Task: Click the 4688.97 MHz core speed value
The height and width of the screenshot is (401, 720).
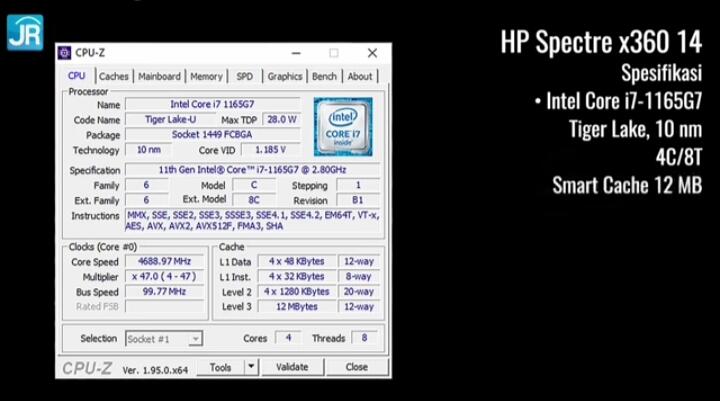Action: [x=164, y=261]
